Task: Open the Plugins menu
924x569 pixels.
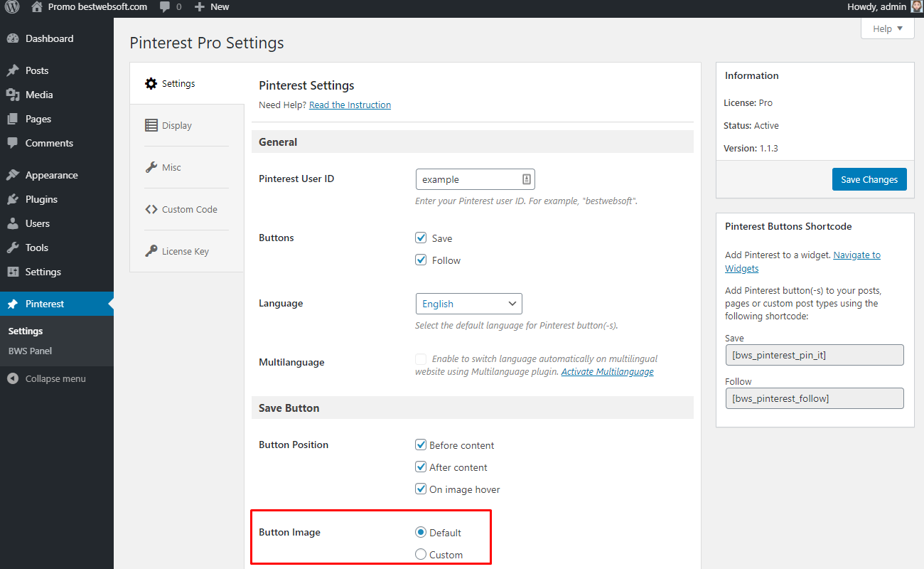Action: [57, 199]
